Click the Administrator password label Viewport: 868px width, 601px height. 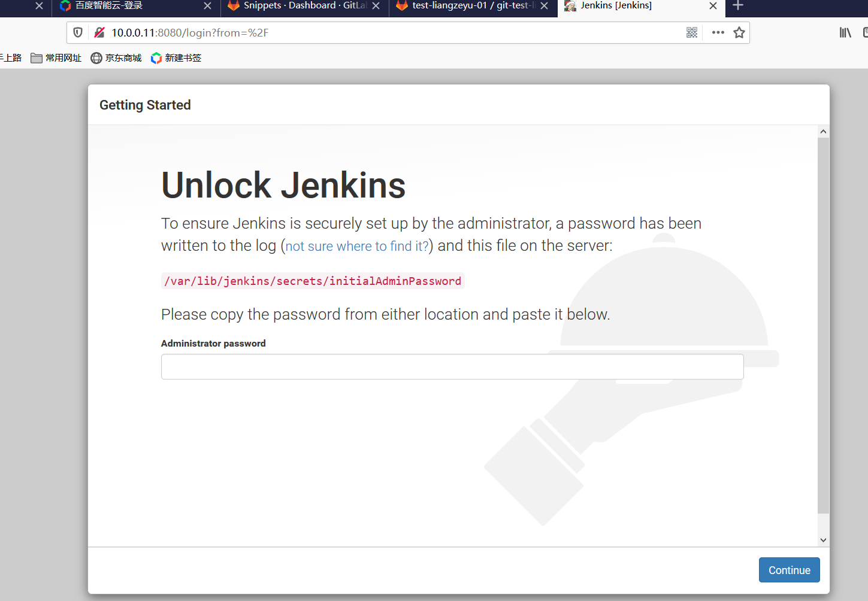click(213, 344)
